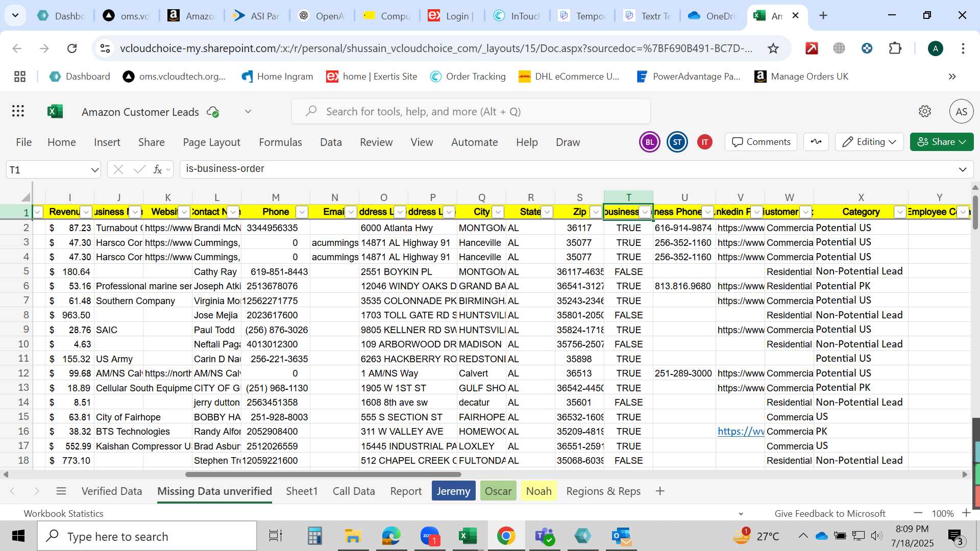Image resolution: width=980 pixels, height=551 pixels.
Task: Open the Catch up activity icon
Action: (816, 142)
